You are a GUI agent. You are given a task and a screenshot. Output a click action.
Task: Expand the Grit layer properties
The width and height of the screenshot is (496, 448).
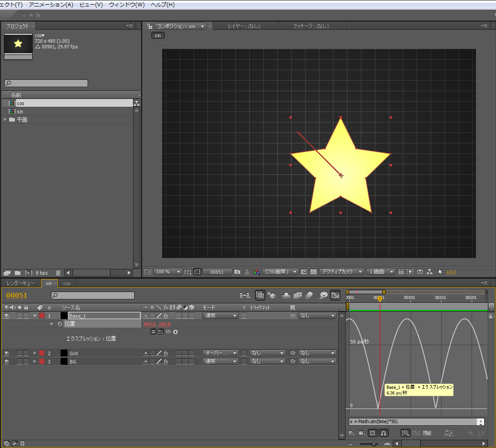coord(35,353)
